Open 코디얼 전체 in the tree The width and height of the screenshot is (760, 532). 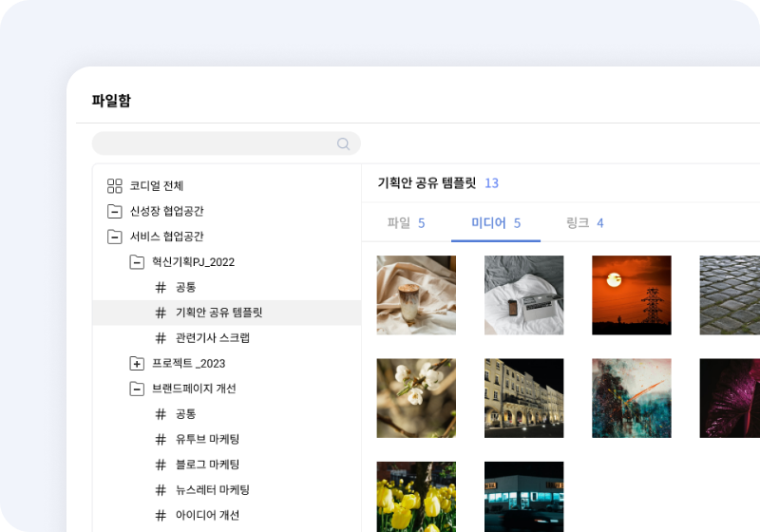point(156,185)
